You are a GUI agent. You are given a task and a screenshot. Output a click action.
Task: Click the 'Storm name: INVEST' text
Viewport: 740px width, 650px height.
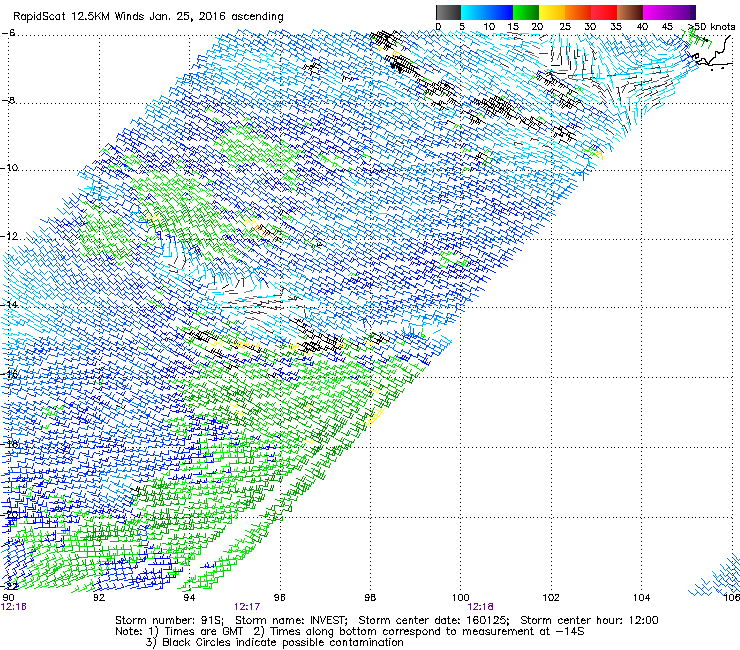point(291,620)
